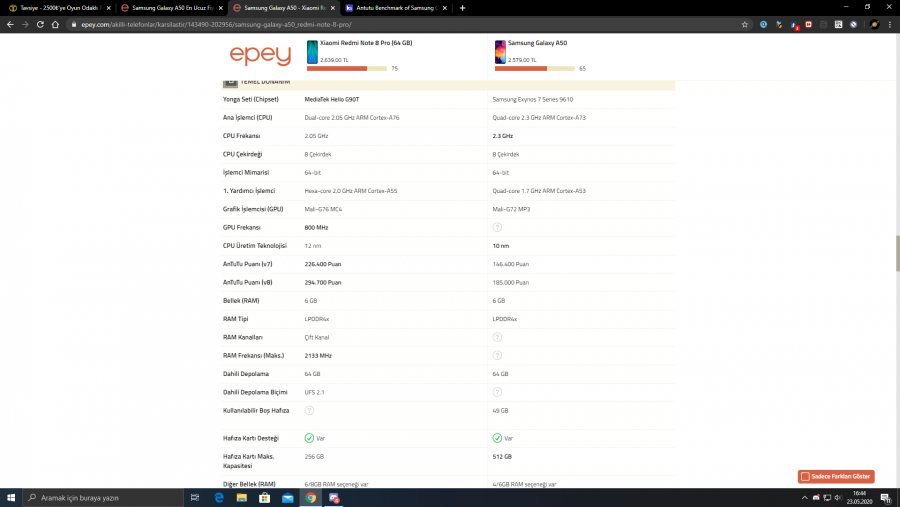Open the Windows notification center

886,498
